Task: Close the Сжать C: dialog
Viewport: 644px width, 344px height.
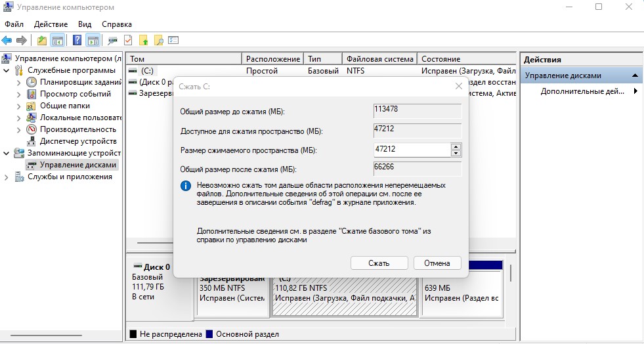Action: tap(459, 86)
